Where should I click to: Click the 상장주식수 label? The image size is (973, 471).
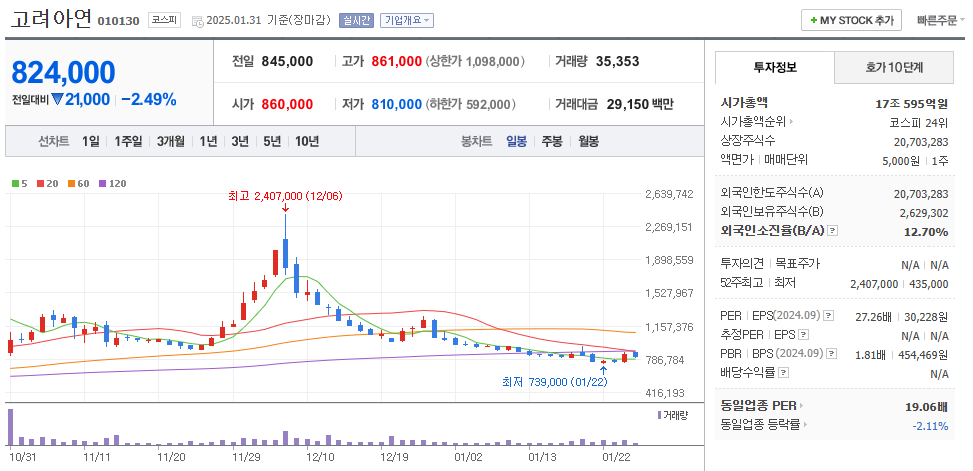point(748,141)
